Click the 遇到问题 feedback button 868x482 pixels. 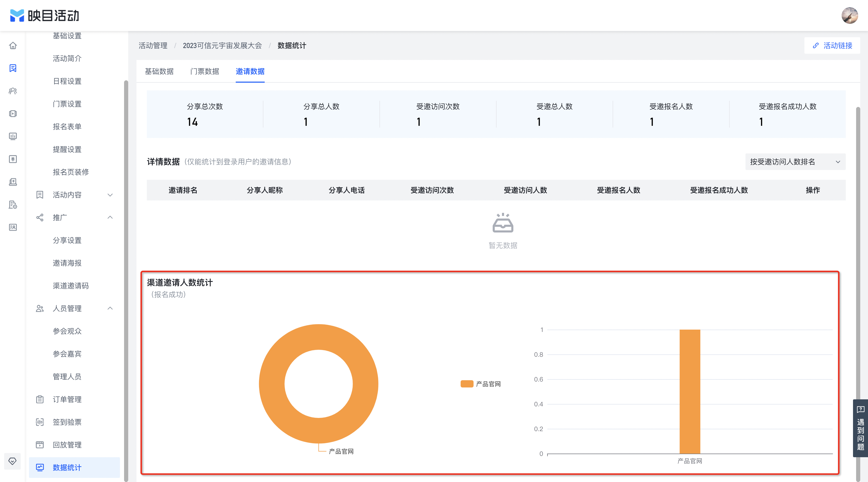(x=860, y=428)
